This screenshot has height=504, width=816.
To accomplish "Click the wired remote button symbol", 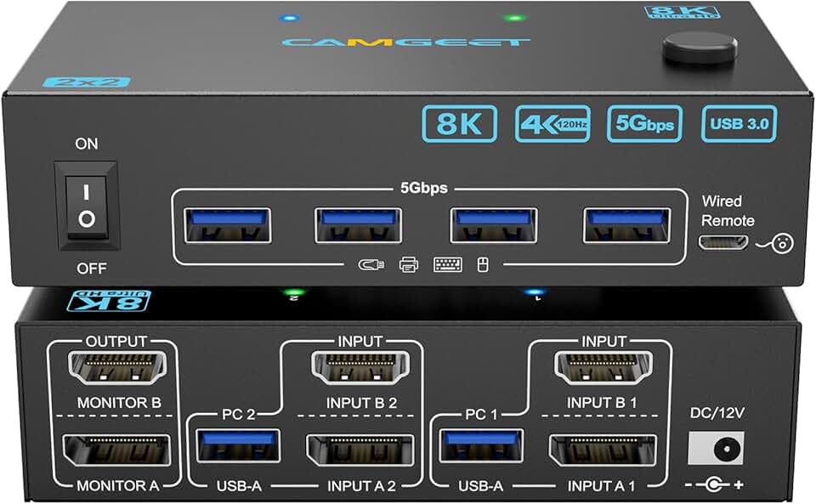I will click(x=782, y=243).
